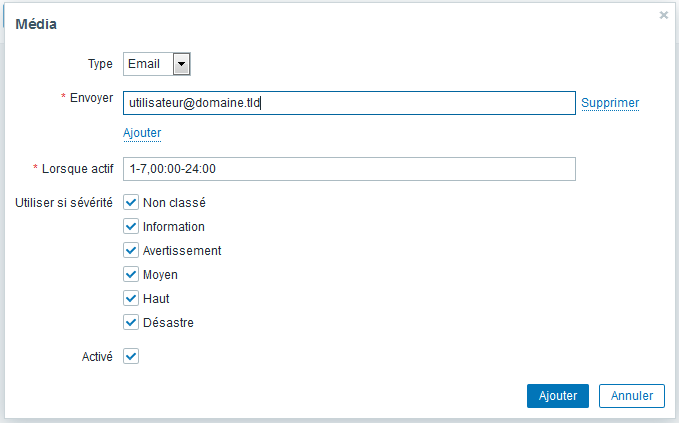Screen dimensions: 679x423
Task: Click the blue Ajouter button
Action: click(x=558, y=396)
